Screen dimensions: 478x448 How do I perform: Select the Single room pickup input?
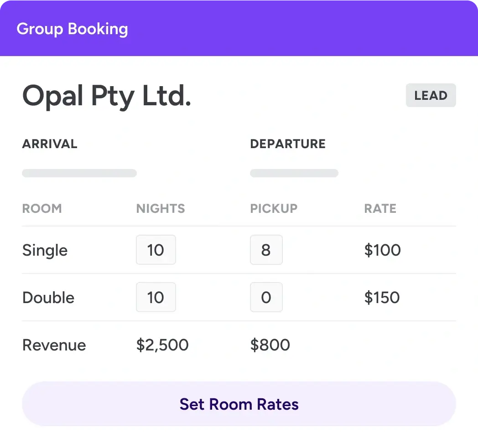pyautogui.click(x=266, y=250)
